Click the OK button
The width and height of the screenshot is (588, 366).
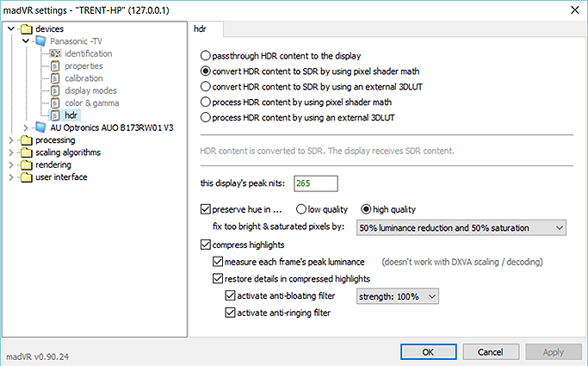click(428, 351)
